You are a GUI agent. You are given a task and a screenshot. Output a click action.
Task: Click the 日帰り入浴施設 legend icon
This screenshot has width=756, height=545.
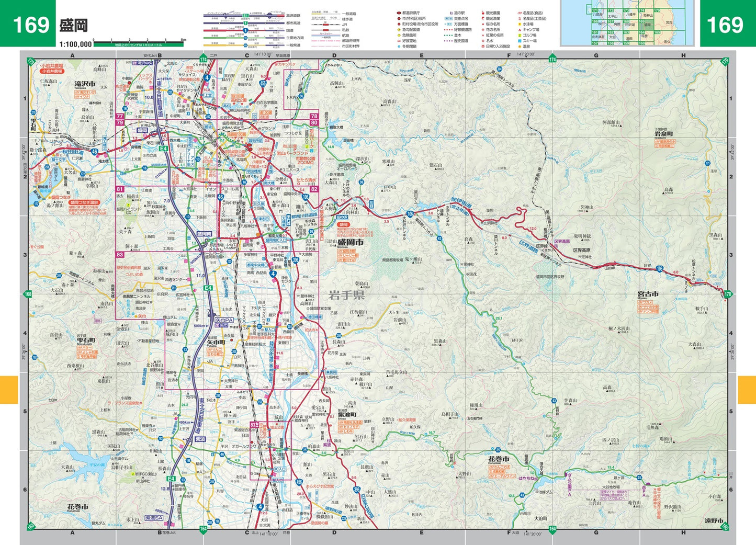click(x=483, y=47)
